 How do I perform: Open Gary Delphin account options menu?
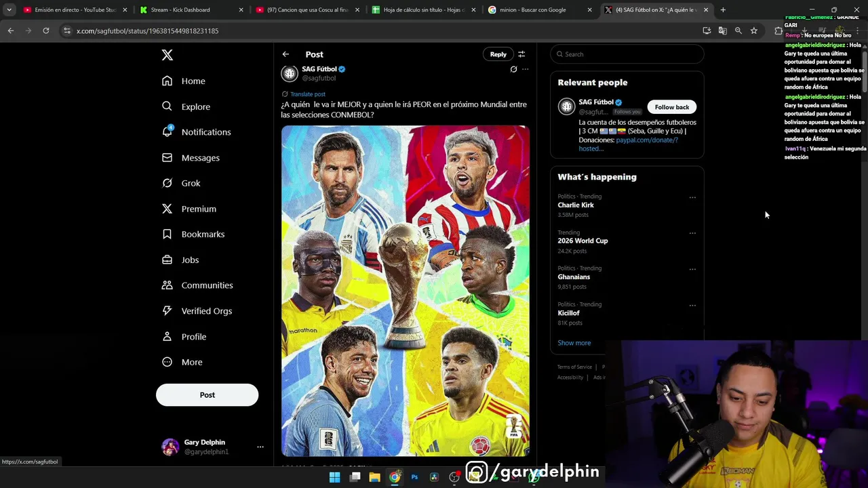click(260, 447)
